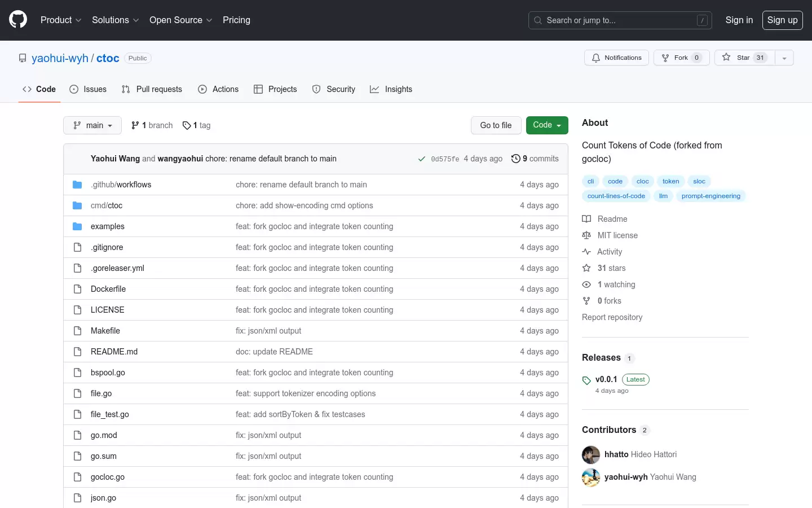Viewport: 812px width, 508px height.
Task: Switch to the Projects tab
Action: (275, 89)
